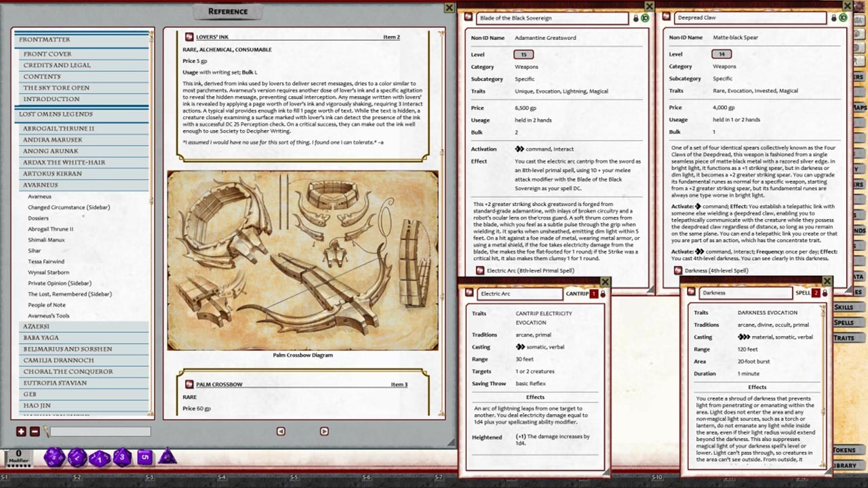Image resolution: width=868 pixels, height=488 pixels.
Task: Toggle the lock on Blade of the Black Sovereign
Action: click(x=635, y=18)
